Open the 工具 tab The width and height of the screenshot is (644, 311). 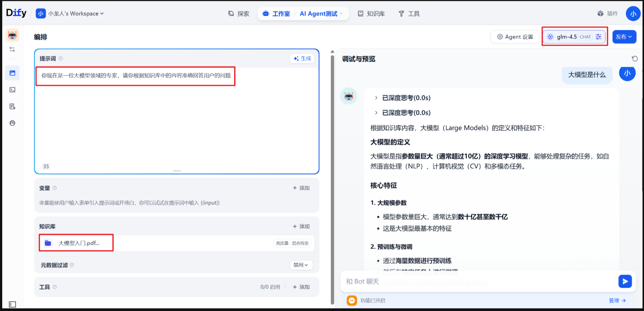pos(409,14)
